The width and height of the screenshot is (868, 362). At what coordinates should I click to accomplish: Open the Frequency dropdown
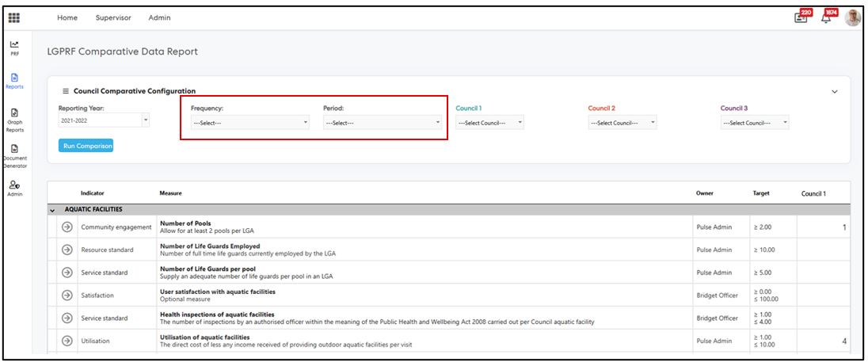pyautogui.click(x=250, y=123)
